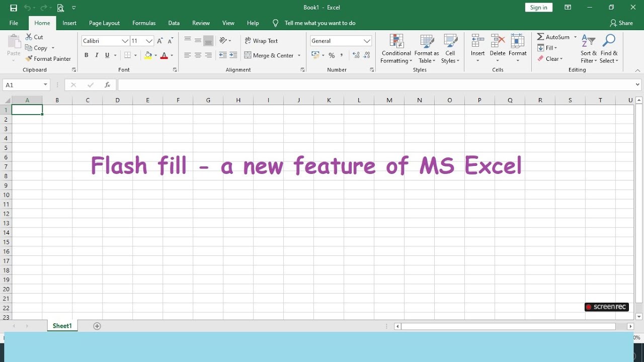This screenshot has height=362, width=644.
Task: Expand Merge & Center dropdown arrow
Action: click(299, 55)
